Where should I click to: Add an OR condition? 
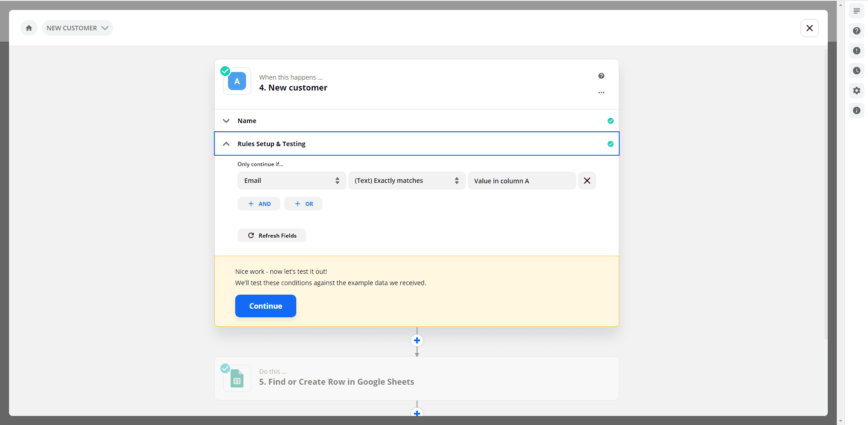(x=303, y=204)
